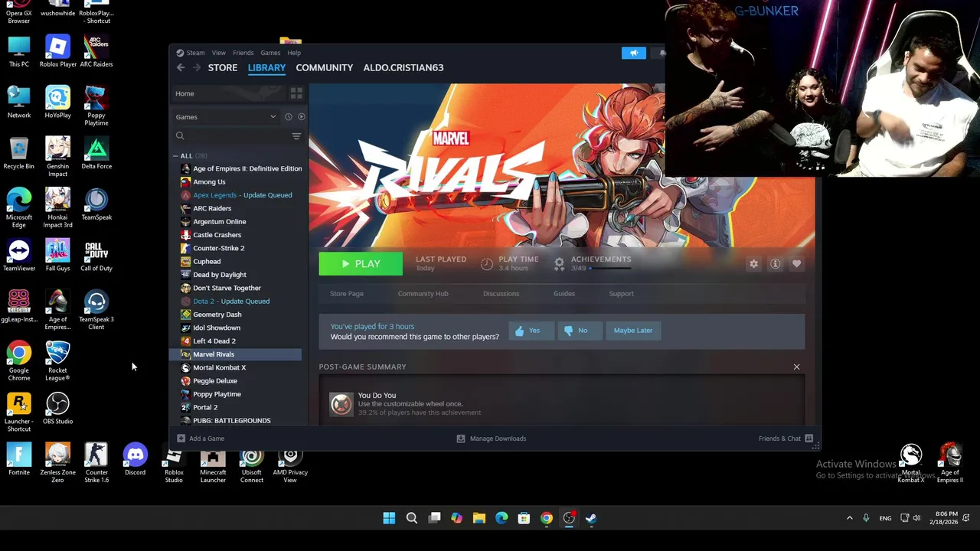Collapse the ALL games list

pyautogui.click(x=175, y=156)
